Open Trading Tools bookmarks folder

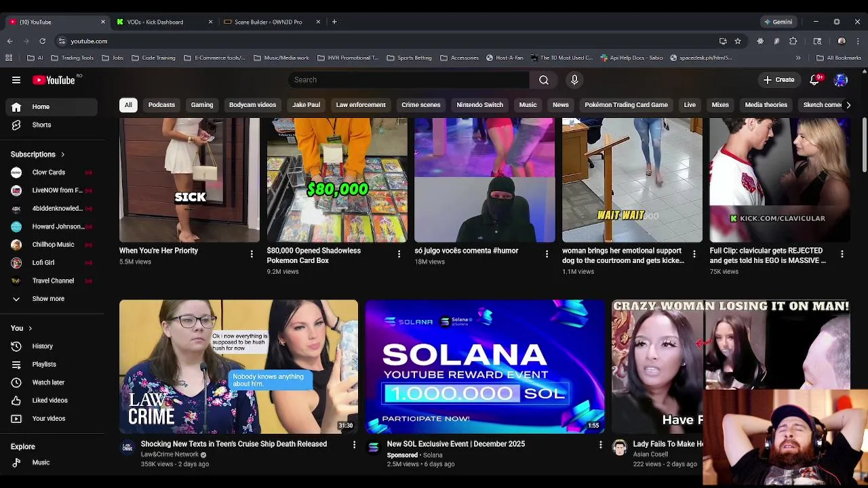(72, 58)
